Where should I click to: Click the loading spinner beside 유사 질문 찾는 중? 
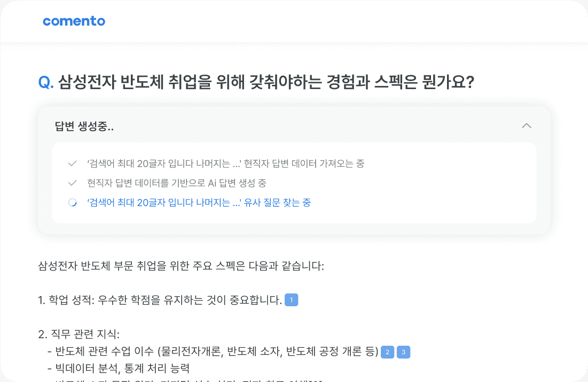73,203
